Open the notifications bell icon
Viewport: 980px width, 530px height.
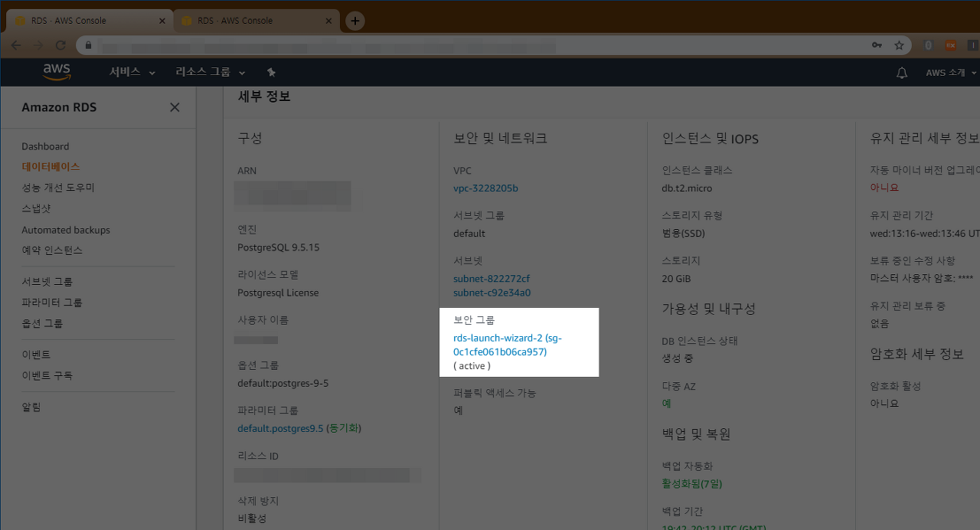[x=902, y=73]
